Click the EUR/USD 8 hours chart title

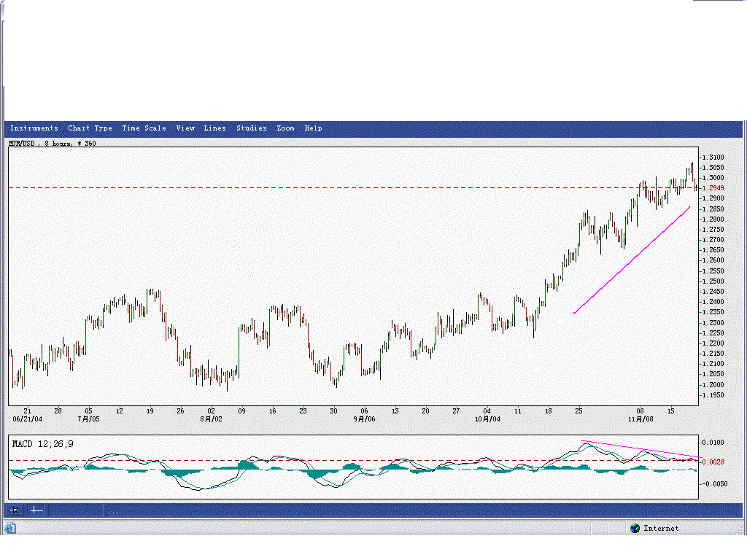[53, 144]
